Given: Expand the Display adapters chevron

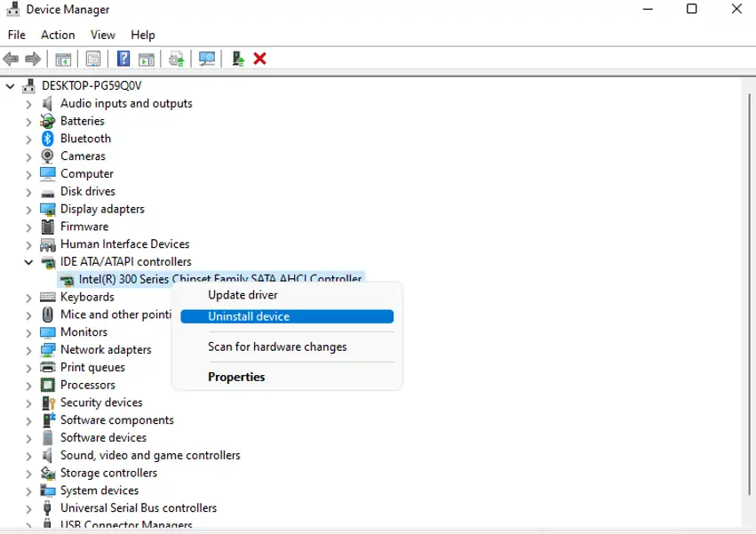Looking at the screenshot, I should 28,210.
